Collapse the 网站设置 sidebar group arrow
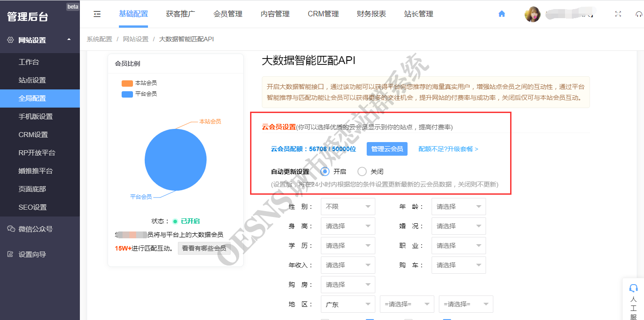The image size is (644, 320). pyautogui.click(x=69, y=39)
